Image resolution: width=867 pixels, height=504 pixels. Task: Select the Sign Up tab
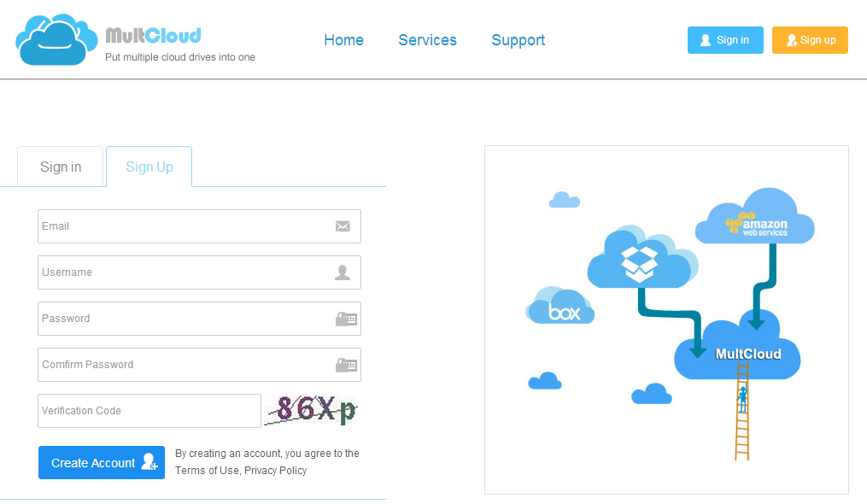coord(149,167)
